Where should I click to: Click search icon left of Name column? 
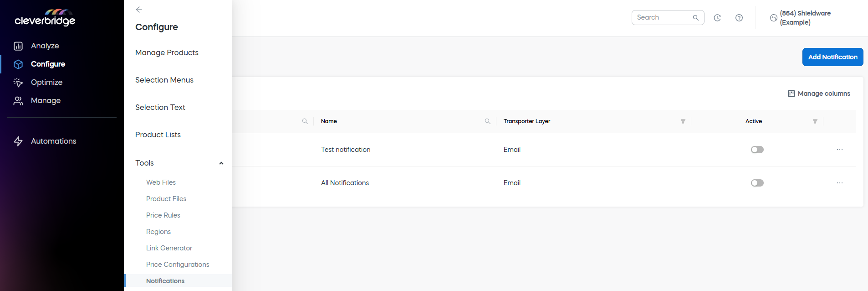pyautogui.click(x=305, y=121)
